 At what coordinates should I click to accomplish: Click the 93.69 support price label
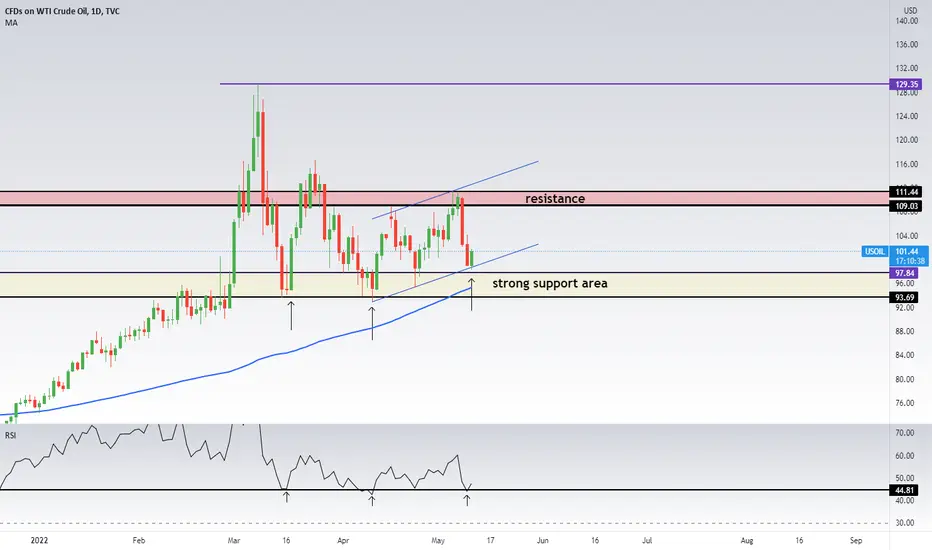(x=905, y=297)
